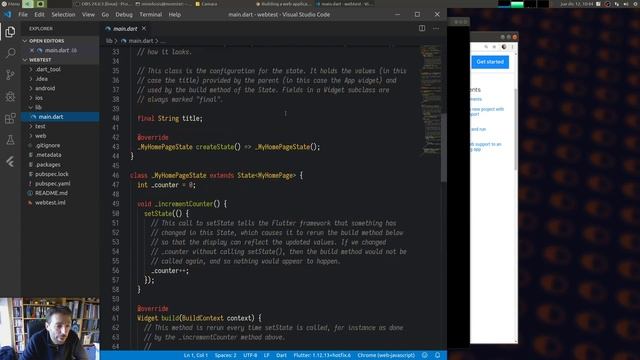This screenshot has height=360, width=640.
Task: Click LF end-of-line selector
Action: tap(267, 355)
